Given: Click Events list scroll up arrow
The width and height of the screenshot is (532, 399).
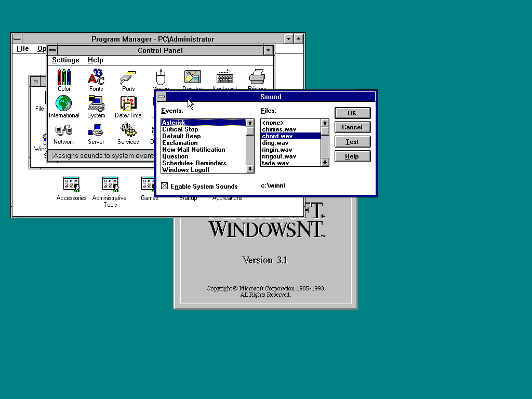Looking at the screenshot, I should pyautogui.click(x=250, y=123).
